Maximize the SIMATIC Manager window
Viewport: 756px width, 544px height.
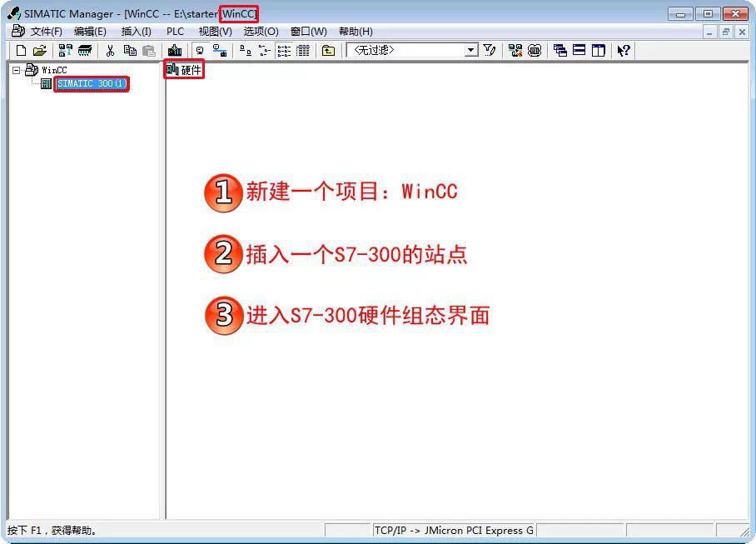coord(708,14)
